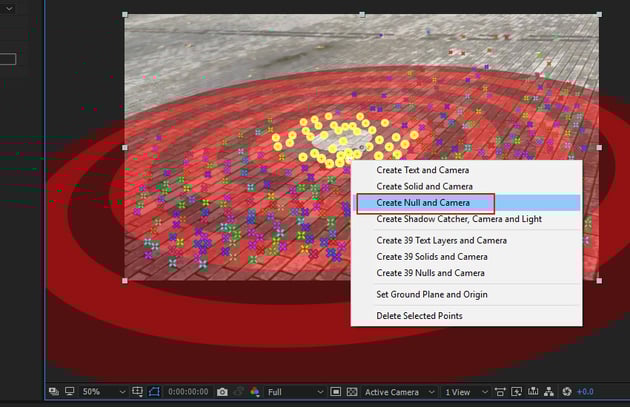Open the 50% magnification dropdown
Screen dimensions: 630x407
(104, 392)
